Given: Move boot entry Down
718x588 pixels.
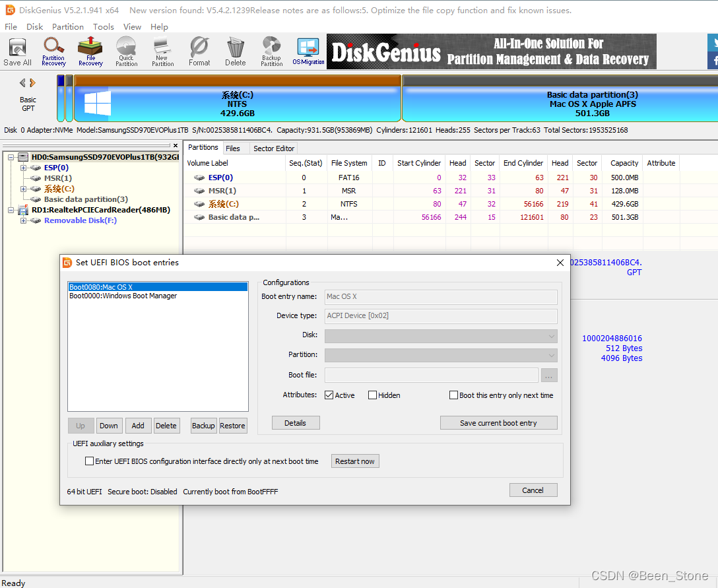Looking at the screenshot, I should point(109,426).
